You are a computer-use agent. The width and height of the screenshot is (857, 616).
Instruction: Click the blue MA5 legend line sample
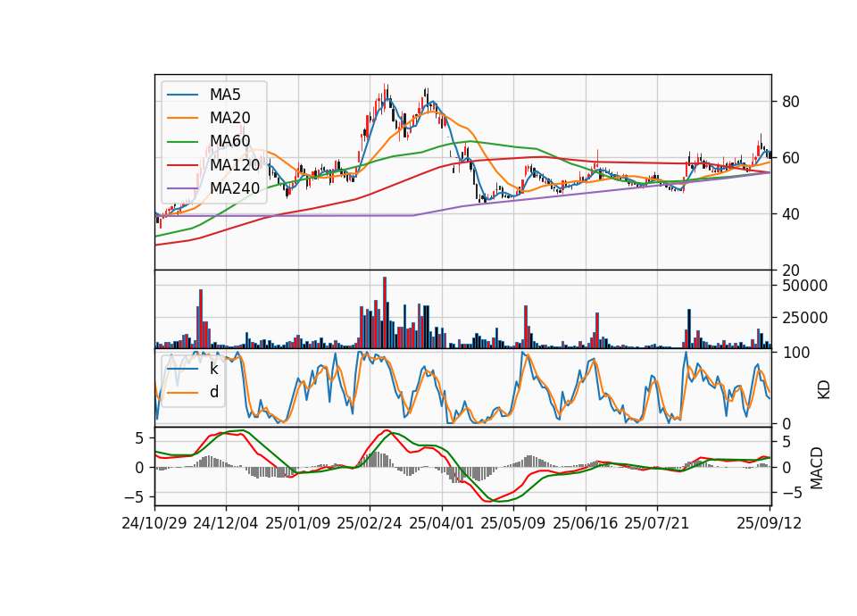pos(183,95)
